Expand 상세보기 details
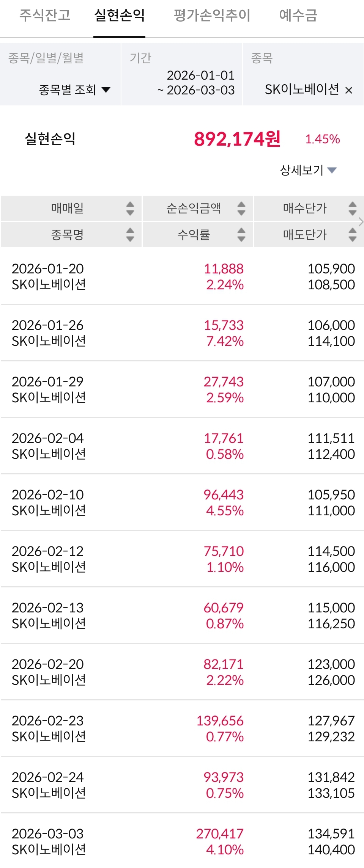 coord(308,170)
